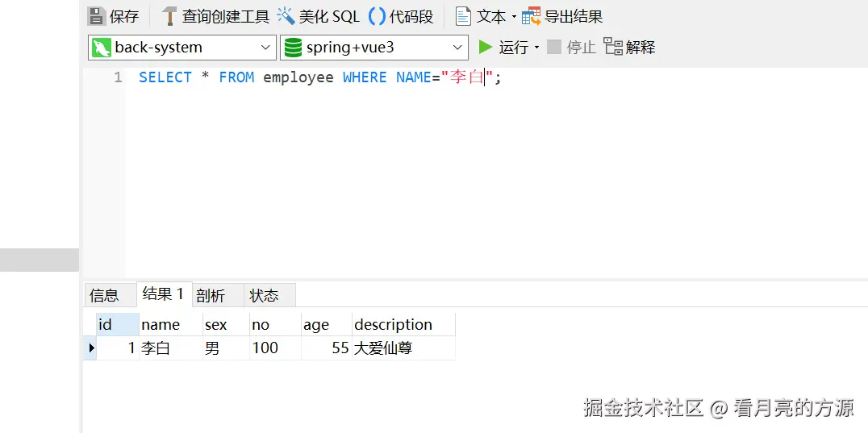Click the line number 1 in gutter
The image size is (868, 433).
click(118, 77)
